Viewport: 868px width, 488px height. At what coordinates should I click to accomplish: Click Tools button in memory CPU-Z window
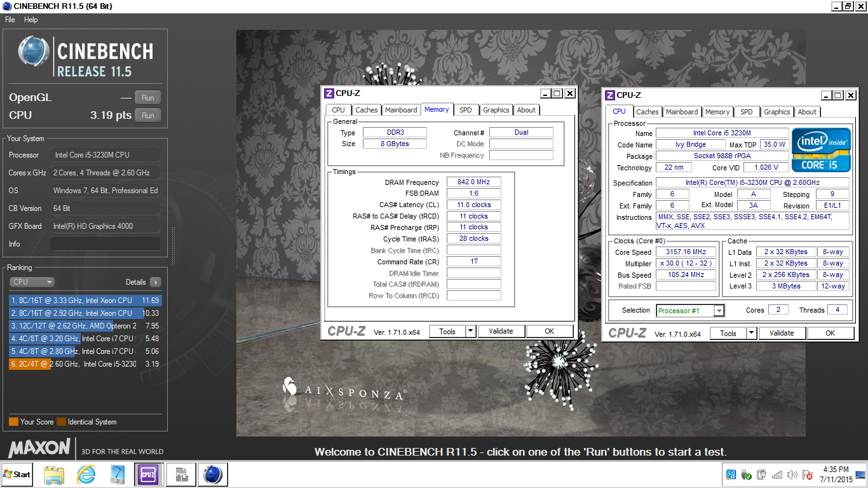(x=447, y=331)
